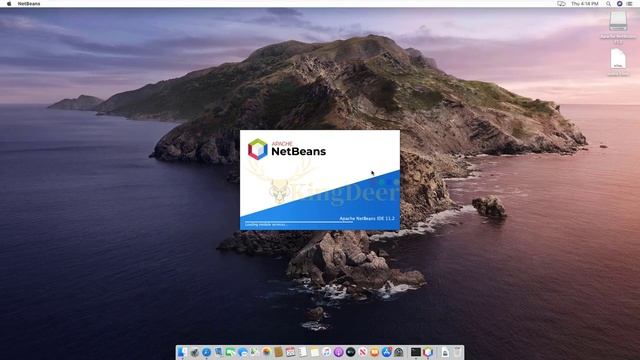Open Spotlight search magnifier
Viewport: 640px width, 360px height.
click(608, 4)
